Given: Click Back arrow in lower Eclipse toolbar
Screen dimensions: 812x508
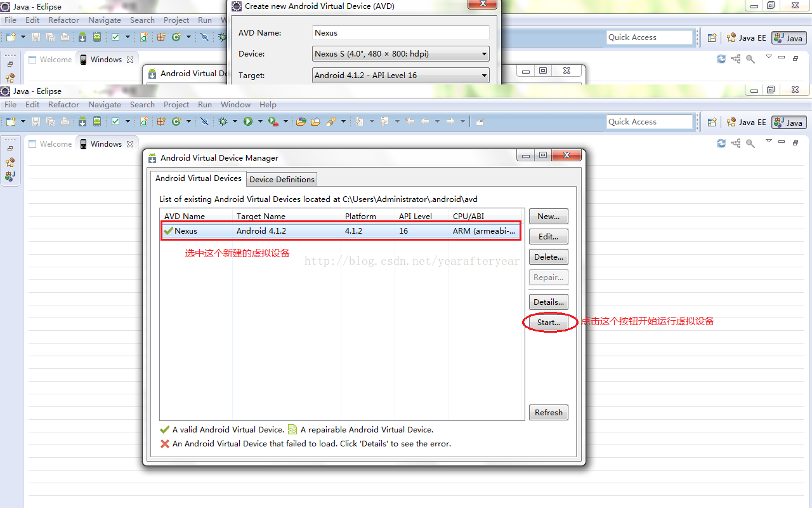Looking at the screenshot, I should click(x=425, y=121).
